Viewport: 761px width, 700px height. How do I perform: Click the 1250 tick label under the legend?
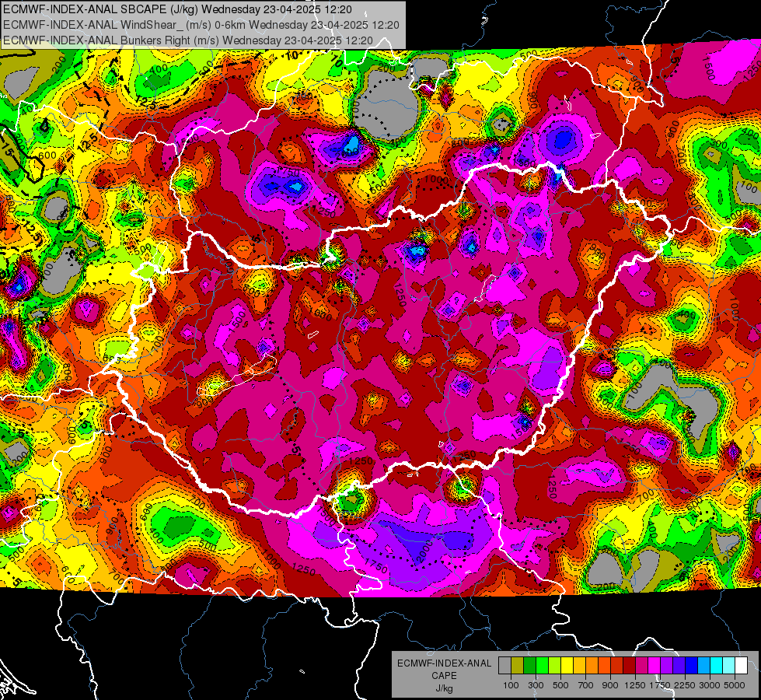tap(635, 685)
